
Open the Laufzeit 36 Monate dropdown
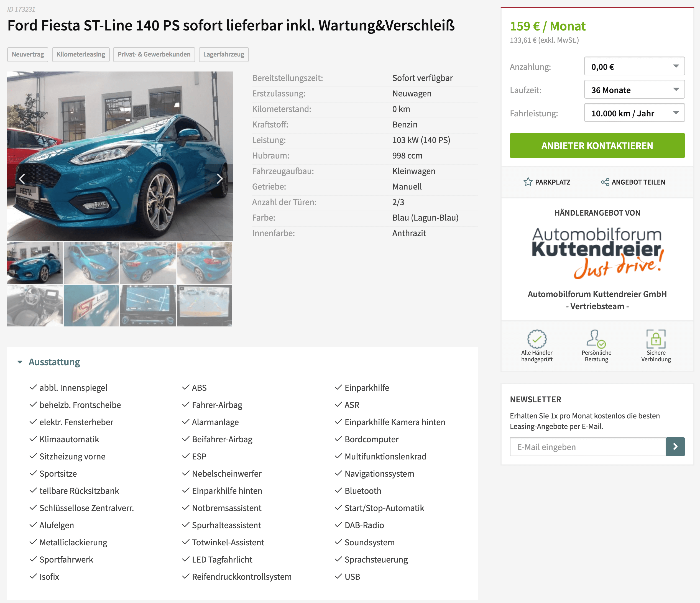click(x=634, y=90)
